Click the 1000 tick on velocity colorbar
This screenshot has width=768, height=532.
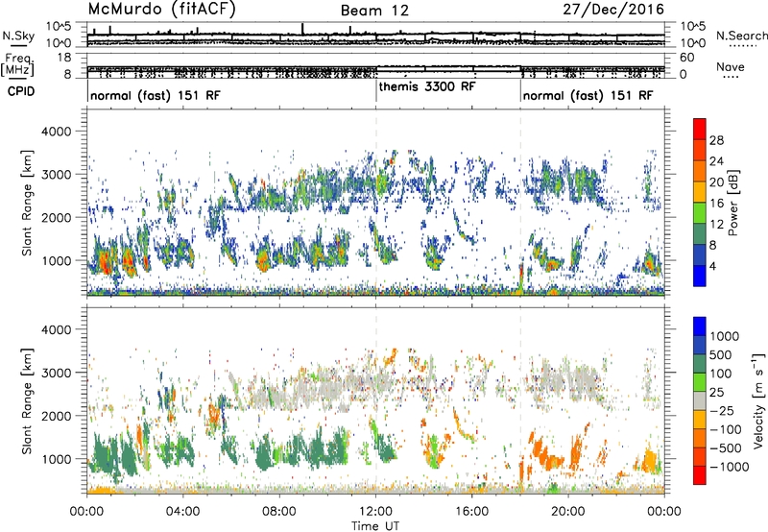click(725, 336)
